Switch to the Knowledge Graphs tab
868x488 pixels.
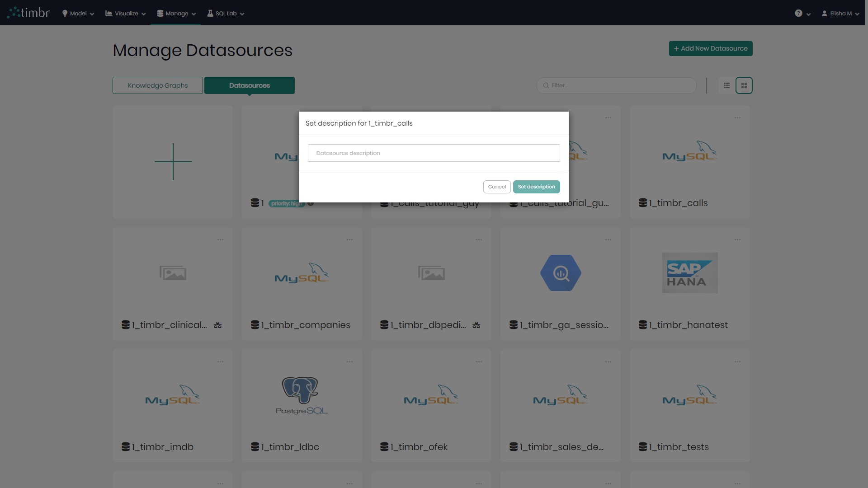pyautogui.click(x=158, y=85)
